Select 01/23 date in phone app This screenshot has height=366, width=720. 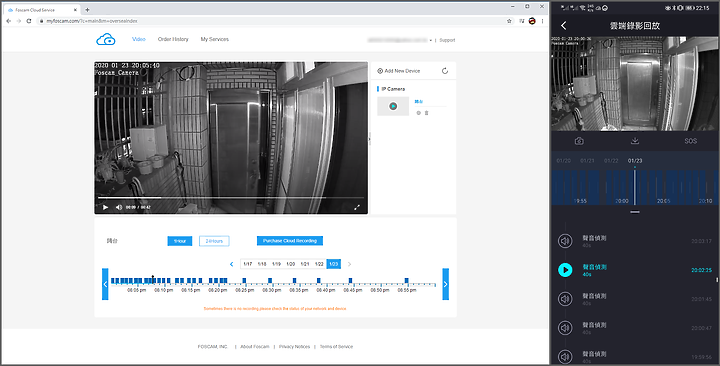(635, 161)
